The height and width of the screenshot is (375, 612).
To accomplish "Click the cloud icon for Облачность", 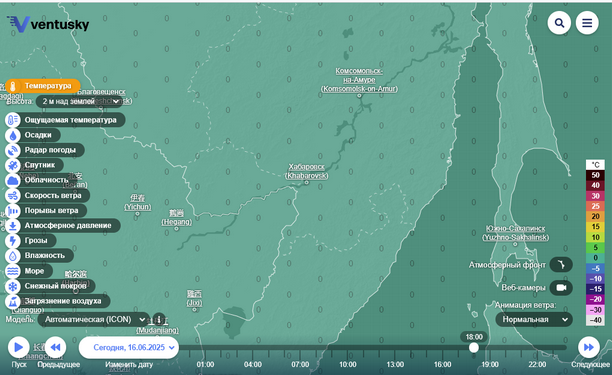I will [x=13, y=180].
